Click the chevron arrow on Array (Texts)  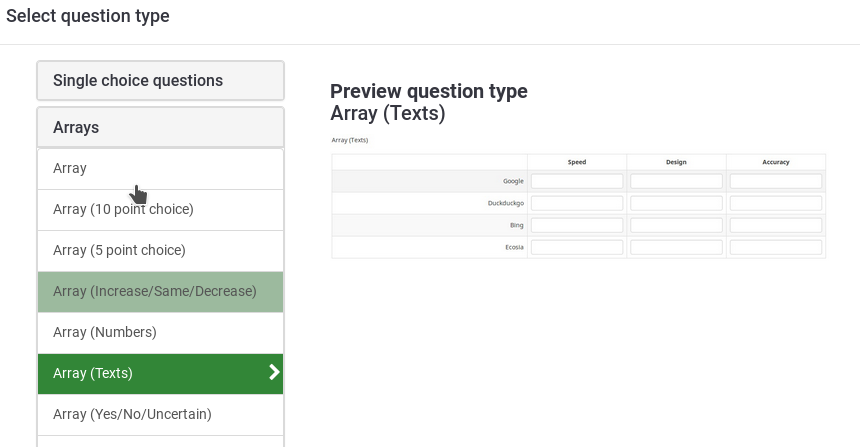coord(274,373)
